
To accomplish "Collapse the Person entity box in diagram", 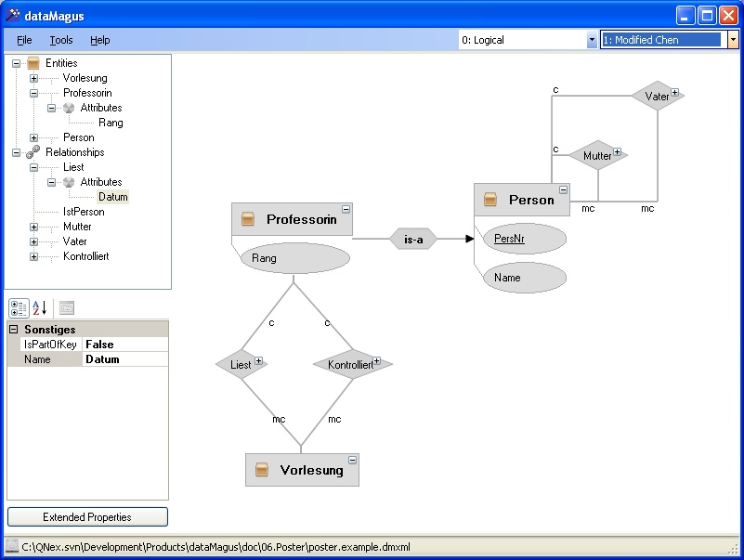I will (563, 189).
